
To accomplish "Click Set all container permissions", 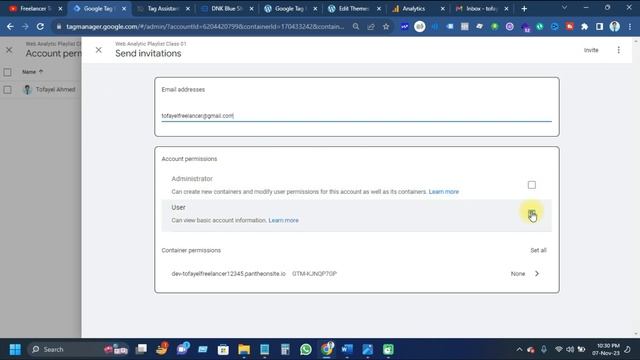I will (x=538, y=250).
